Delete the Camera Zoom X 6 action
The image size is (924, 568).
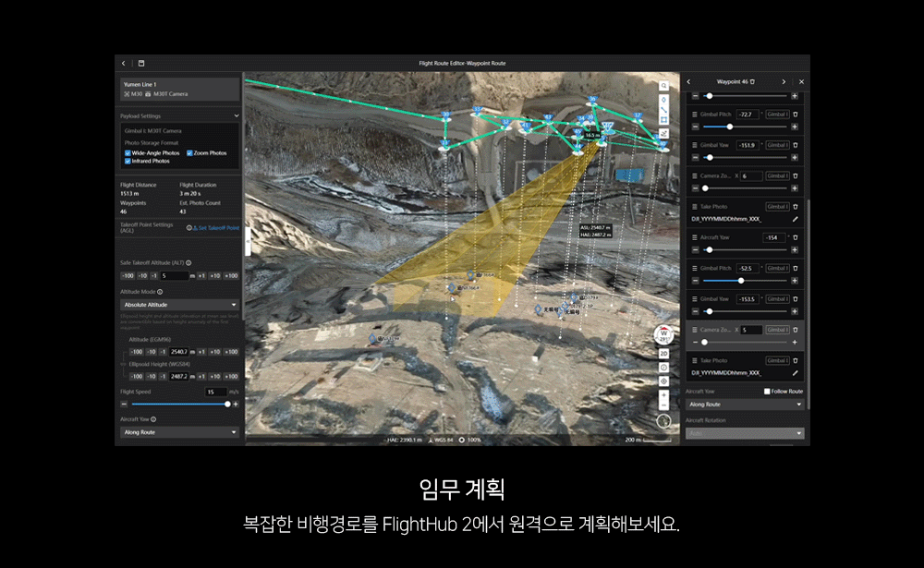pyautogui.click(x=795, y=175)
